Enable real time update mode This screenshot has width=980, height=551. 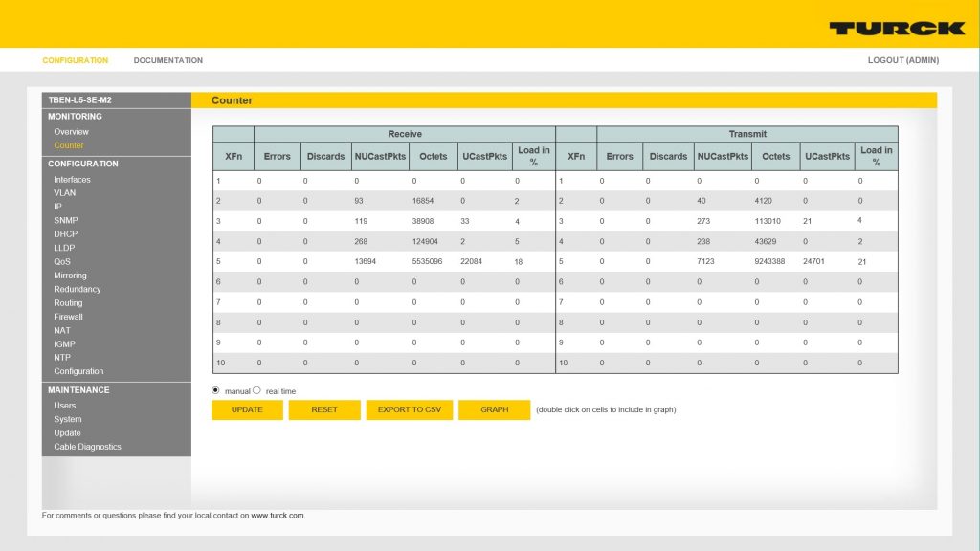256,390
